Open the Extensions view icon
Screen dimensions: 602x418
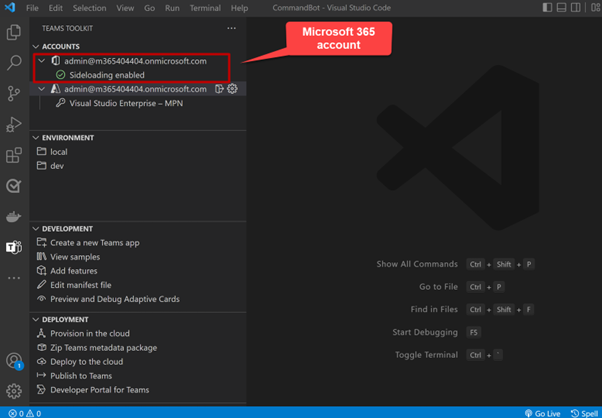(x=14, y=156)
